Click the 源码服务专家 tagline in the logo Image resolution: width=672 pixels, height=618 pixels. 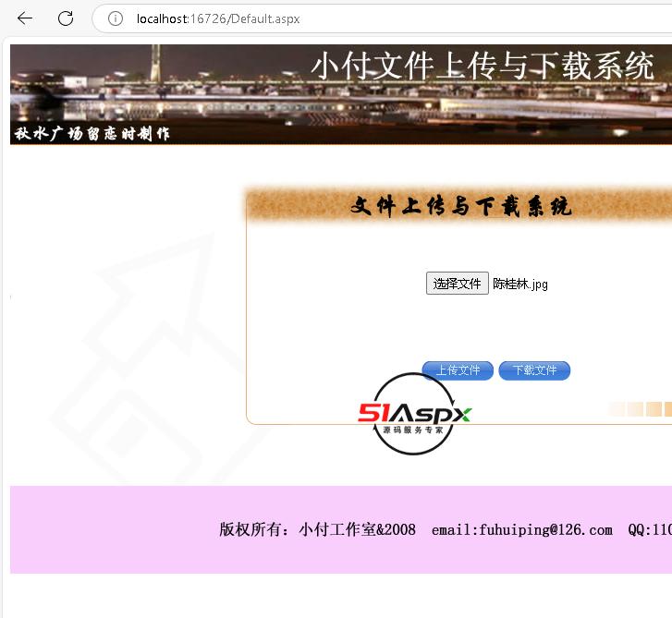pos(413,430)
